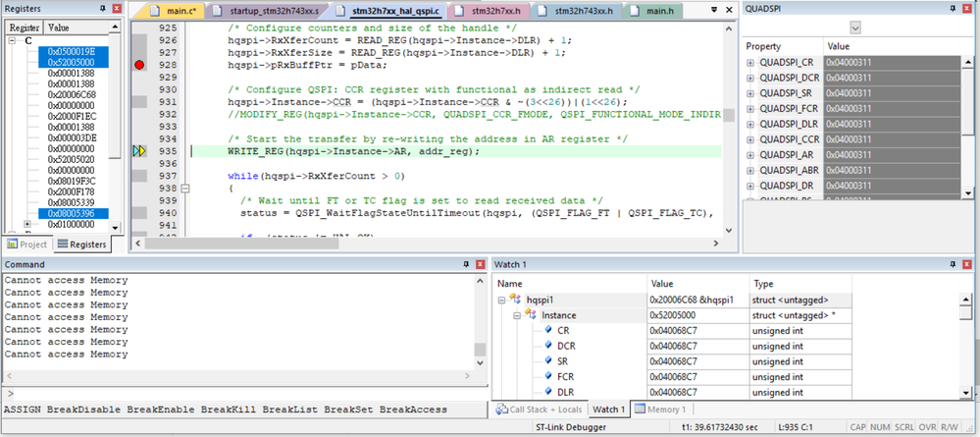Click ST-Link Debugger in the status bar
Screen dimensions: 980x437
(571, 427)
